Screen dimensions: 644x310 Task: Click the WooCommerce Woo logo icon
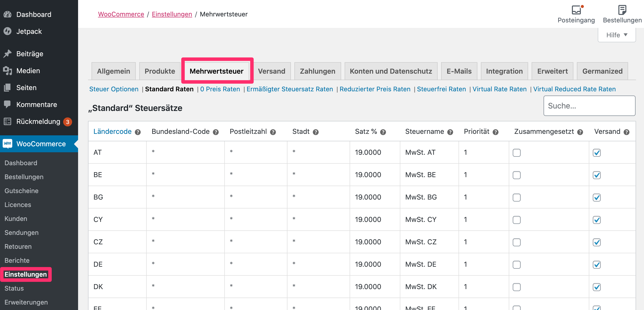pyautogui.click(x=7, y=144)
